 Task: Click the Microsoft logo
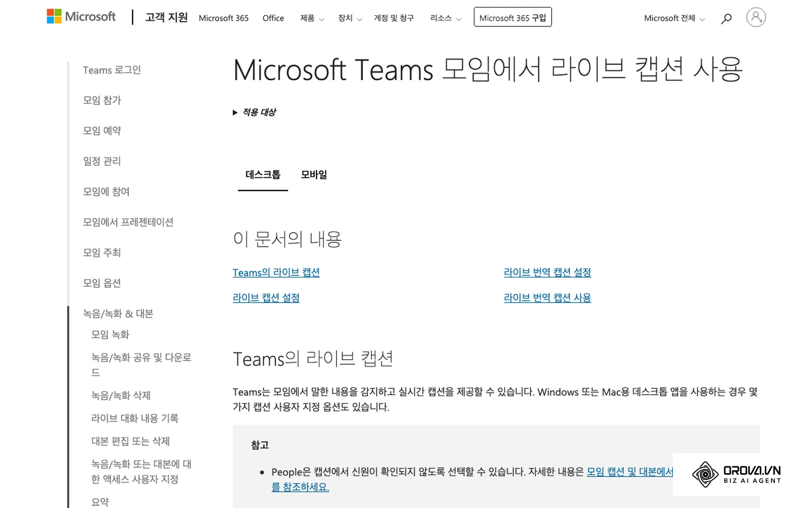(81, 17)
